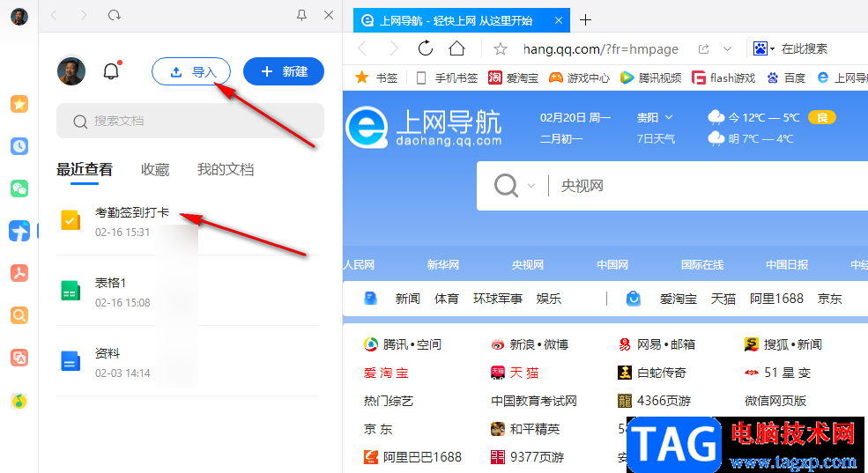This screenshot has height=473, width=868.
Task: Open the 书签 bookmarks item
Action: tap(377, 78)
